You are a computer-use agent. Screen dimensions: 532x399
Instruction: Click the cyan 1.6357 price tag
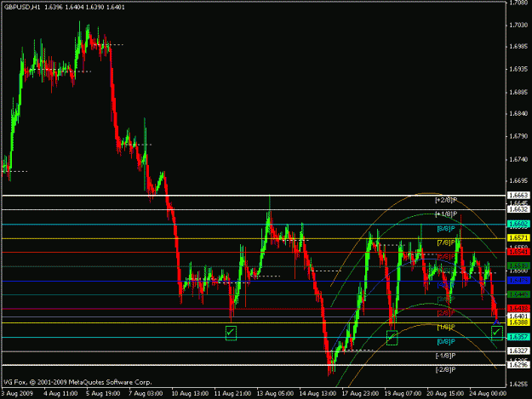(518, 337)
